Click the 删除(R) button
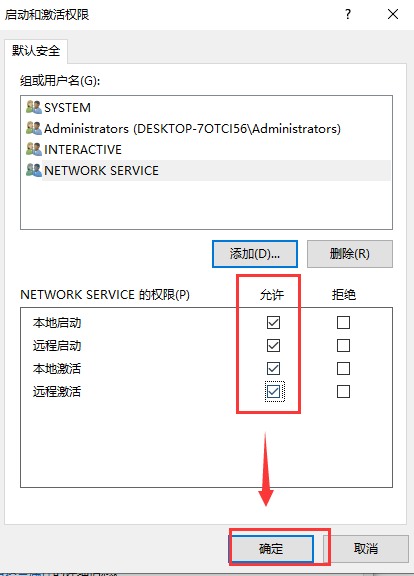The image size is (414, 576). pyautogui.click(x=350, y=254)
